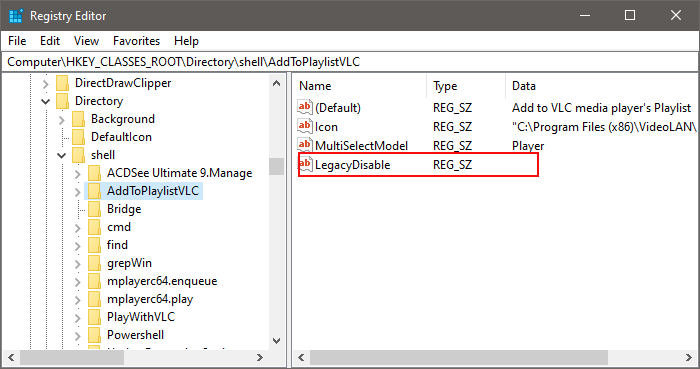Image resolution: width=700 pixels, height=369 pixels.
Task: Select the mplayerc64.play folder icon
Action: pyautogui.click(x=95, y=299)
